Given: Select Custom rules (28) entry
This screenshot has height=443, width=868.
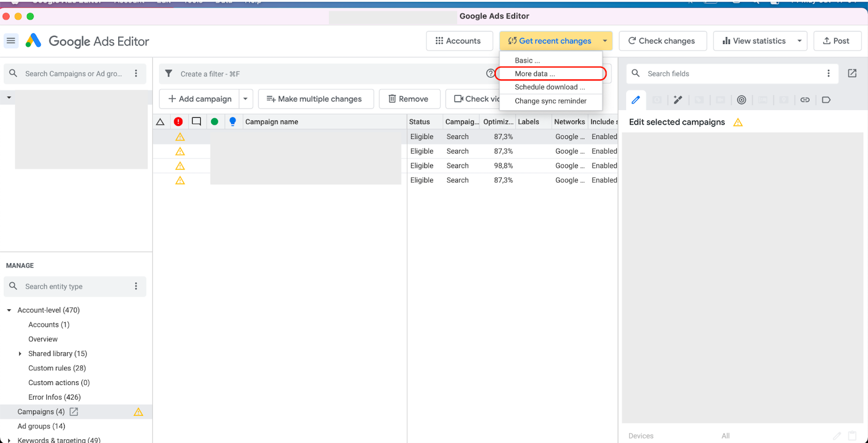Looking at the screenshot, I should (57, 368).
